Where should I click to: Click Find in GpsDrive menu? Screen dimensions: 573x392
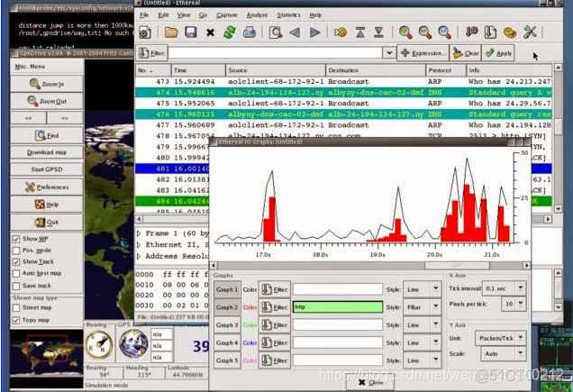click(47, 136)
